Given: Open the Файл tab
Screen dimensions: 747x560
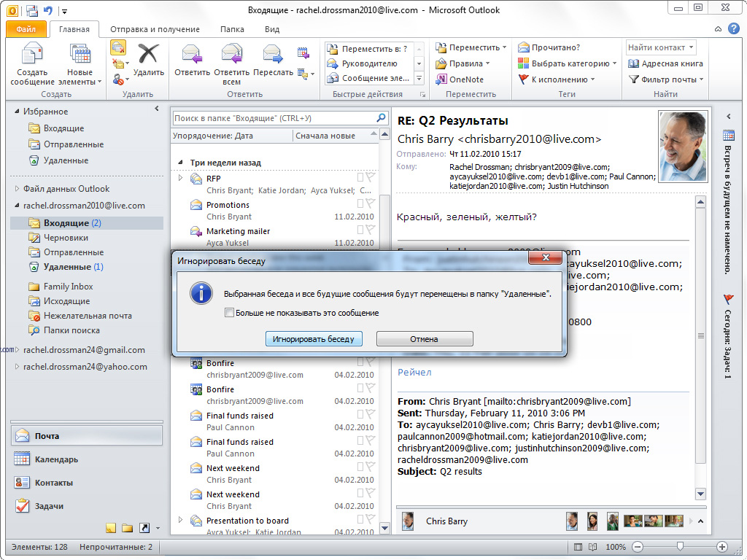Looking at the screenshot, I should pyautogui.click(x=26, y=29).
